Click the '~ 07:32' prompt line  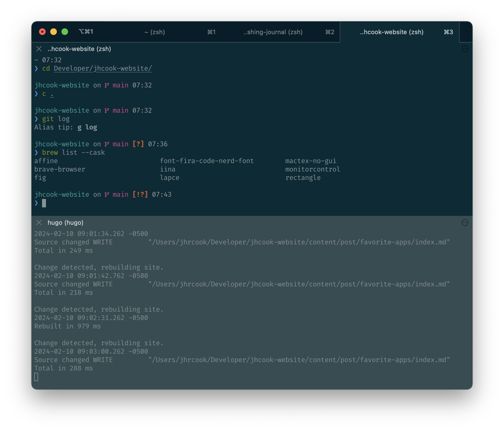pyautogui.click(x=48, y=60)
